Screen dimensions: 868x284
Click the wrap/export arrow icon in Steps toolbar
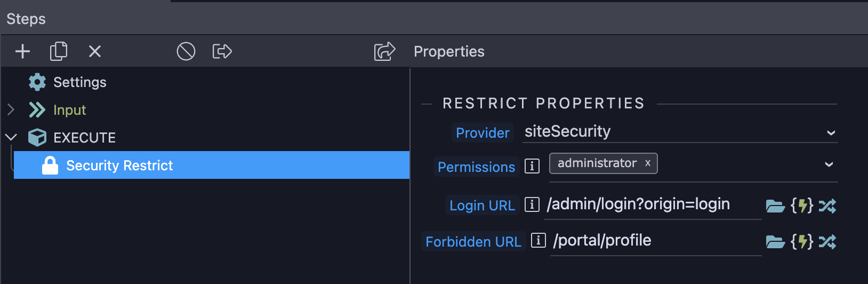tap(222, 51)
